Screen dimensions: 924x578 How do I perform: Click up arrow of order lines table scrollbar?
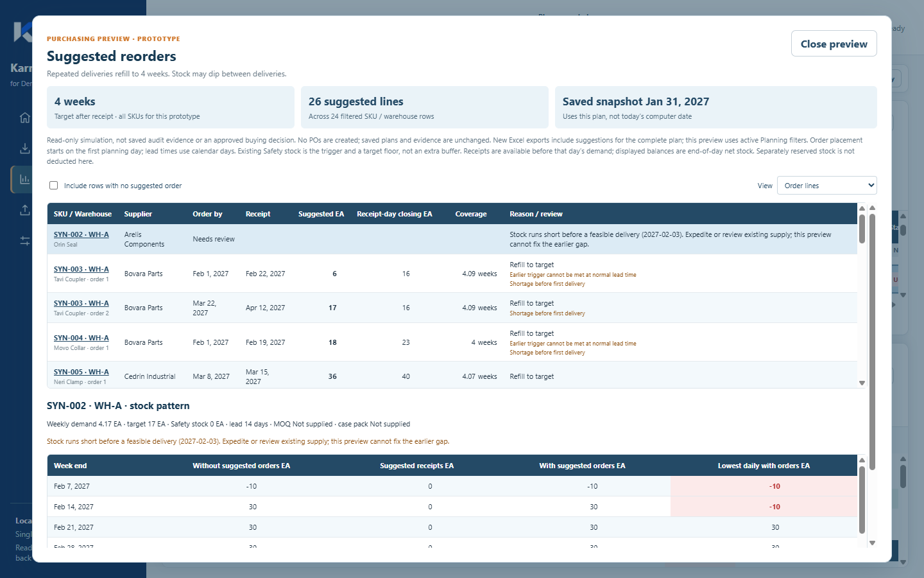(x=862, y=208)
